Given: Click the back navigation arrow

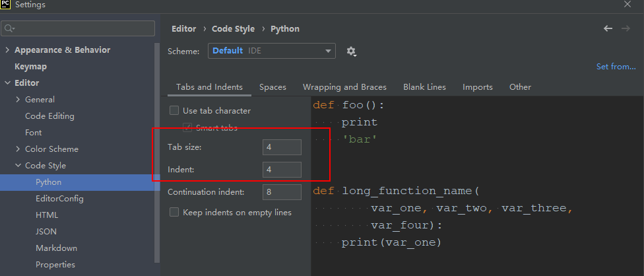Looking at the screenshot, I should pyautogui.click(x=608, y=28).
